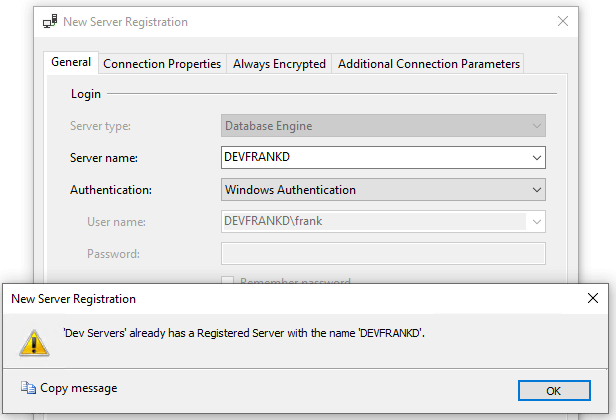Click inside the Password field
616x420 pixels.
[x=383, y=253]
